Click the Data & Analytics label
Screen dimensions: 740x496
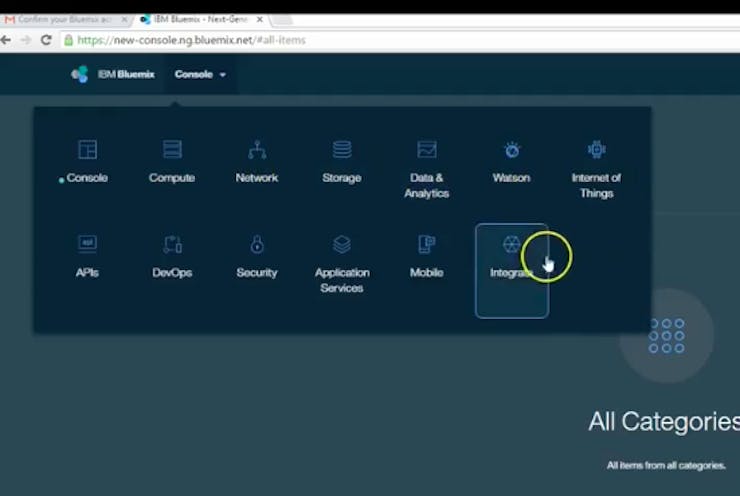(427, 185)
